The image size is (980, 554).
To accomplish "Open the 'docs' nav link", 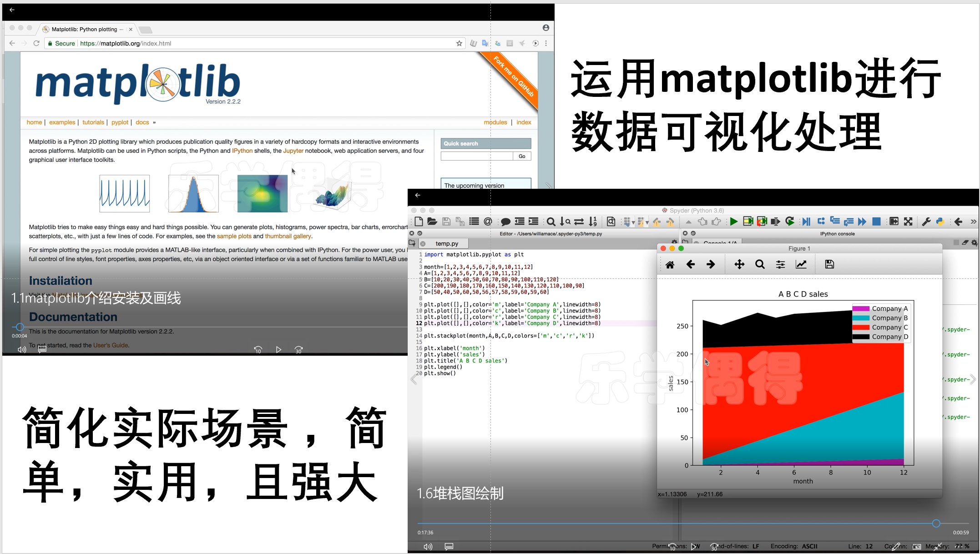I will pos(142,122).
